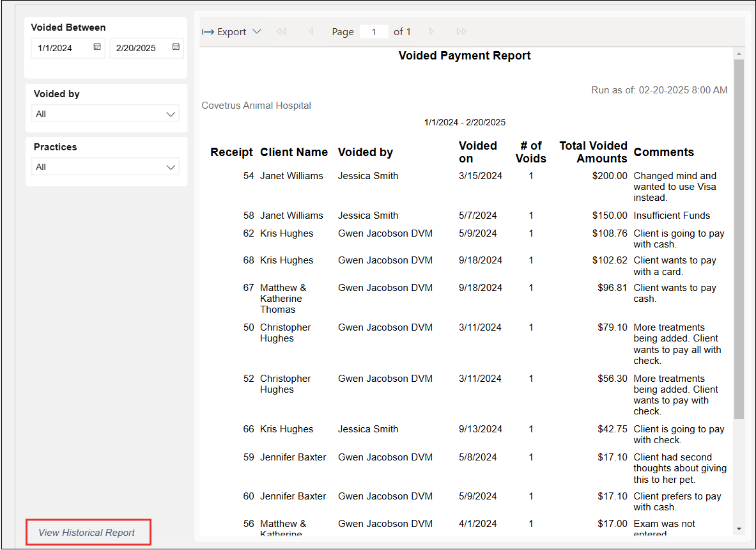Click receipt number 67
The height and width of the screenshot is (550, 756).
249,288
